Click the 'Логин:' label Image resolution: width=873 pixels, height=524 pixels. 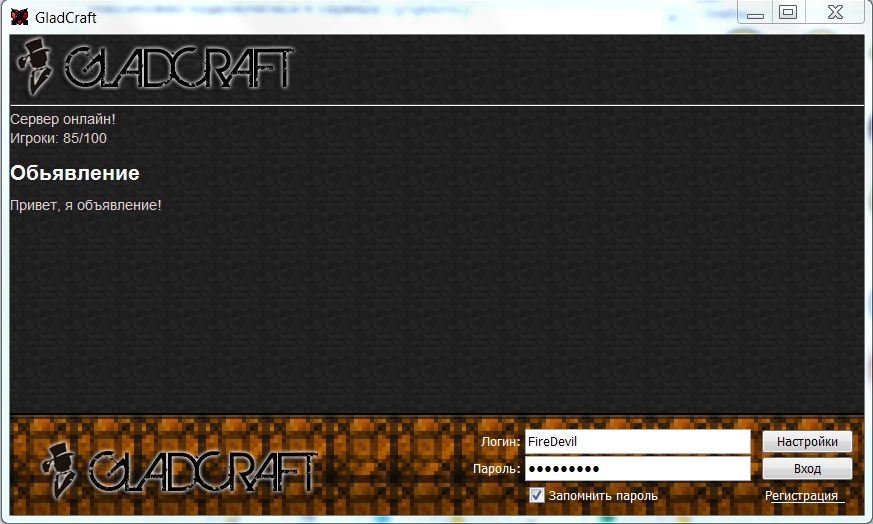[500, 442]
